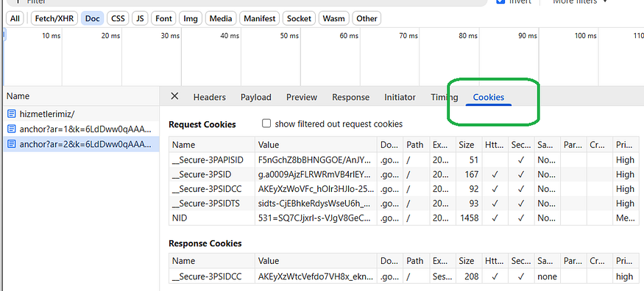Toggle the Doc filter
Viewport: 644px width, 291px height.
(x=93, y=18)
